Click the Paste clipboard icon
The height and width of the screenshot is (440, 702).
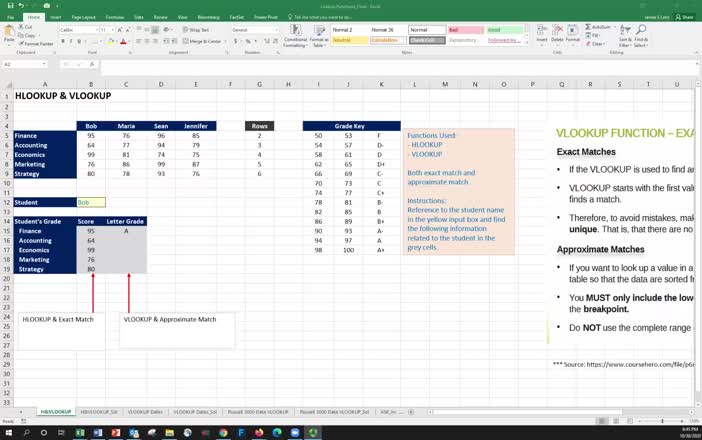9,32
